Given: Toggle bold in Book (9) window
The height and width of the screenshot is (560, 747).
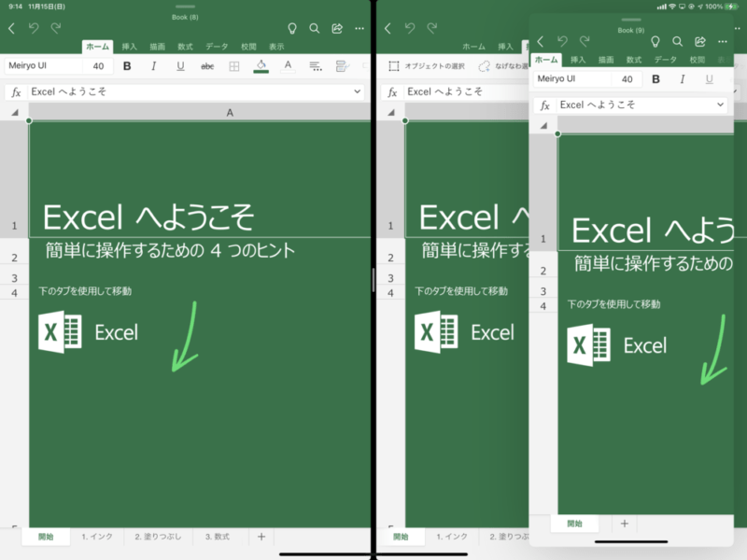Looking at the screenshot, I should click(656, 79).
